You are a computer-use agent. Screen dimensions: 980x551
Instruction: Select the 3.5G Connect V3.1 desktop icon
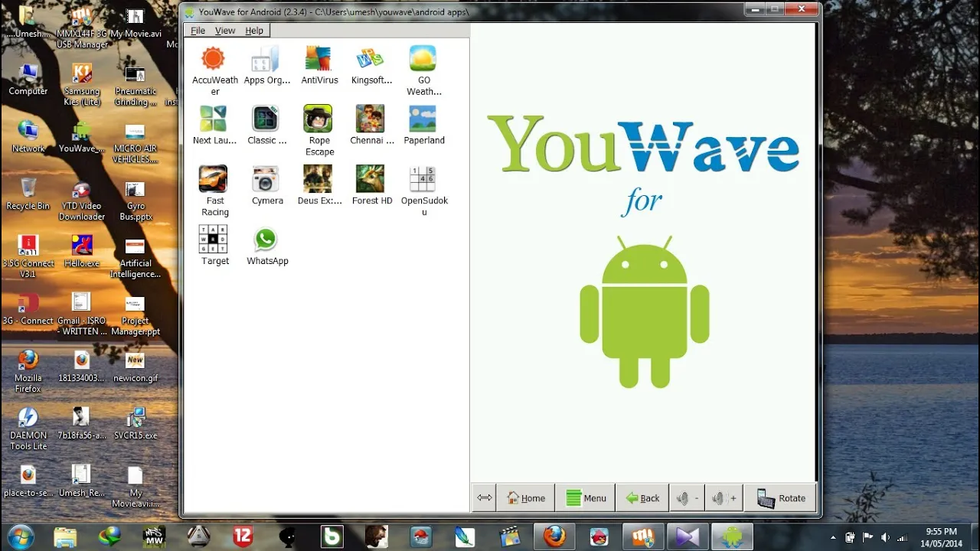coord(28,256)
